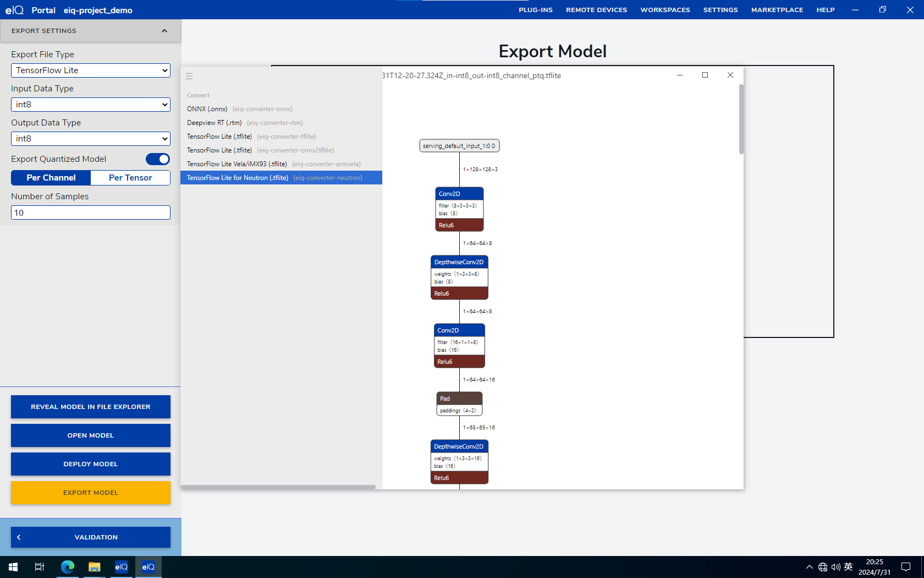924x578 pixels.
Task: Open HELP menu
Action: pos(826,10)
